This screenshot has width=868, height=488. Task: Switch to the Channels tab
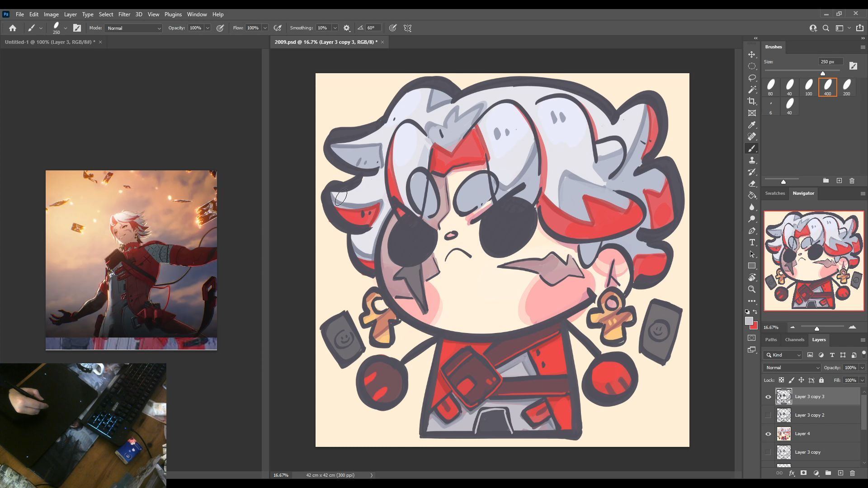tap(794, 339)
